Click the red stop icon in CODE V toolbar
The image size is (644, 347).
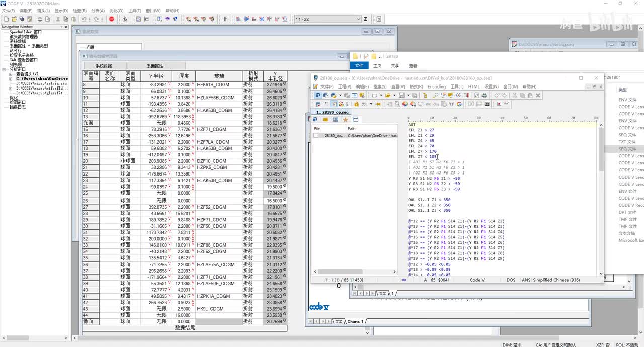pyautogui.click(x=112, y=19)
